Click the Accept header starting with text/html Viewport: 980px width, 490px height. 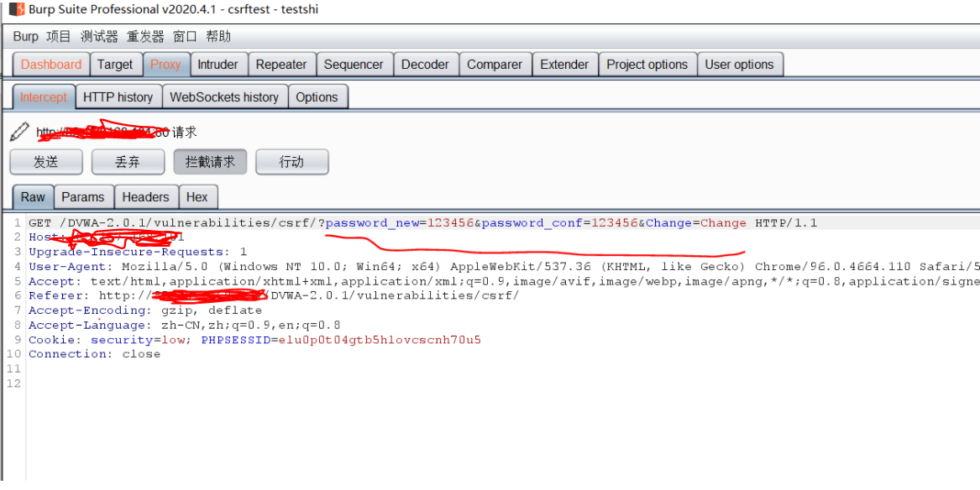tap(503, 282)
